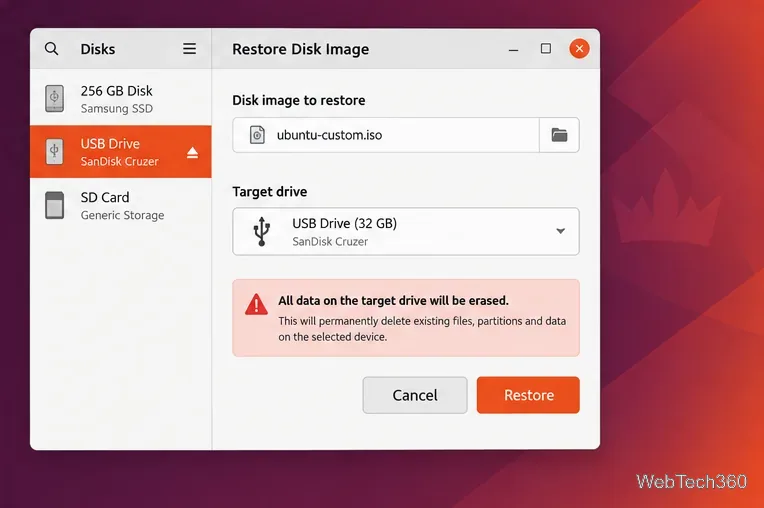Minimize the Restore Disk Image window
Image resolution: width=764 pixels, height=508 pixels.
coord(513,49)
